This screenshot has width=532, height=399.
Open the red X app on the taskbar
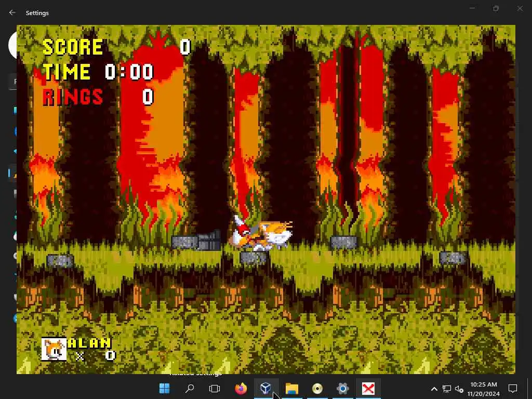click(368, 389)
